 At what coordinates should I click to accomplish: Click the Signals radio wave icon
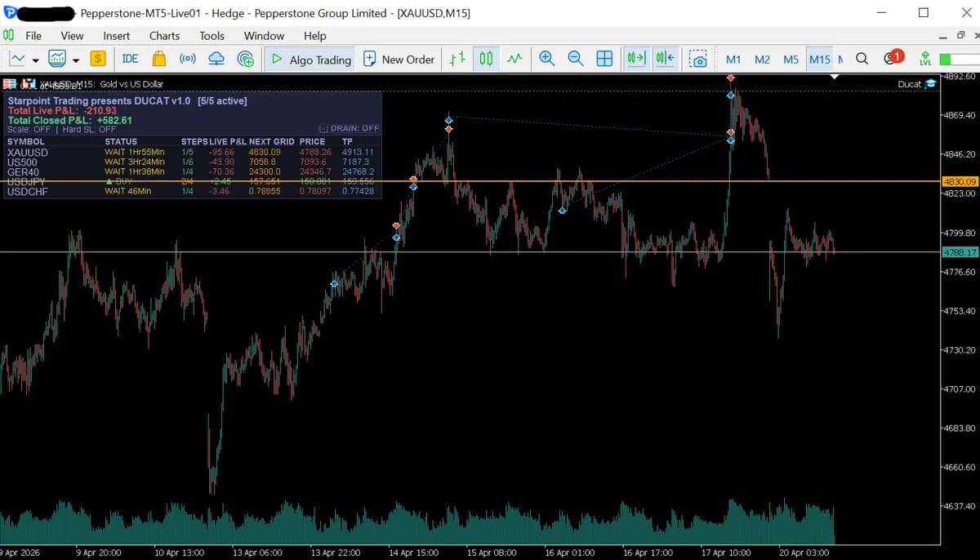click(188, 59)
